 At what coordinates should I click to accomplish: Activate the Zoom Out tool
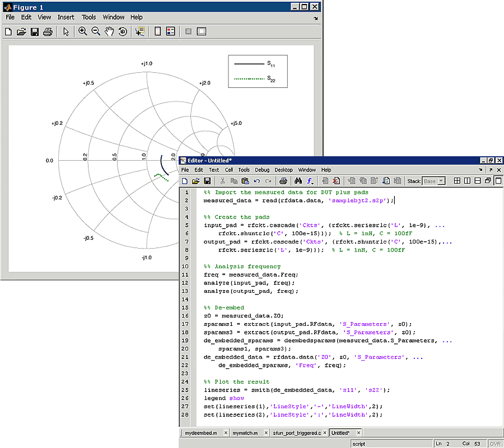96,31
